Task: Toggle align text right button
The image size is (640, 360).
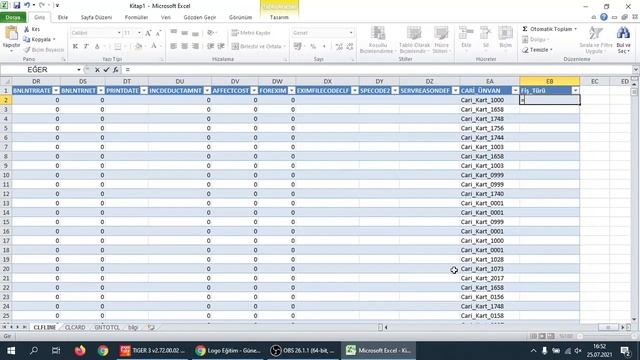Action: tap(196, 46)
